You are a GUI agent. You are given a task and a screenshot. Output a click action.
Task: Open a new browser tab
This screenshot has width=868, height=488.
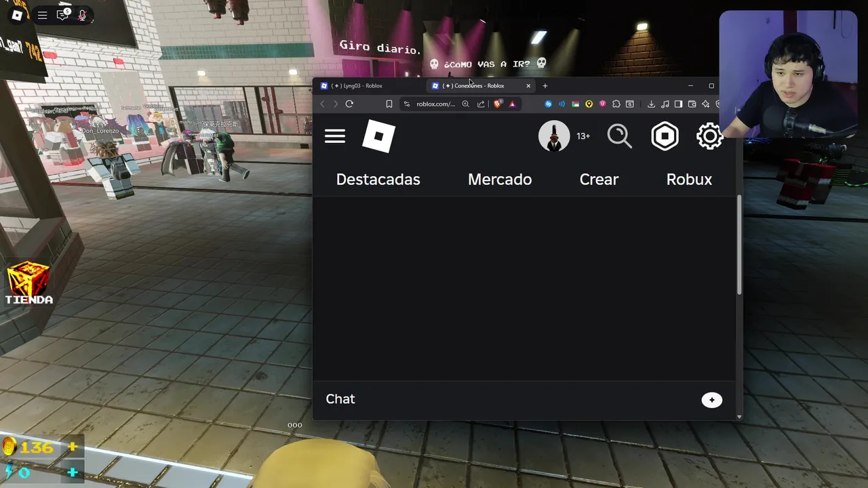click(x=545, y=86)
